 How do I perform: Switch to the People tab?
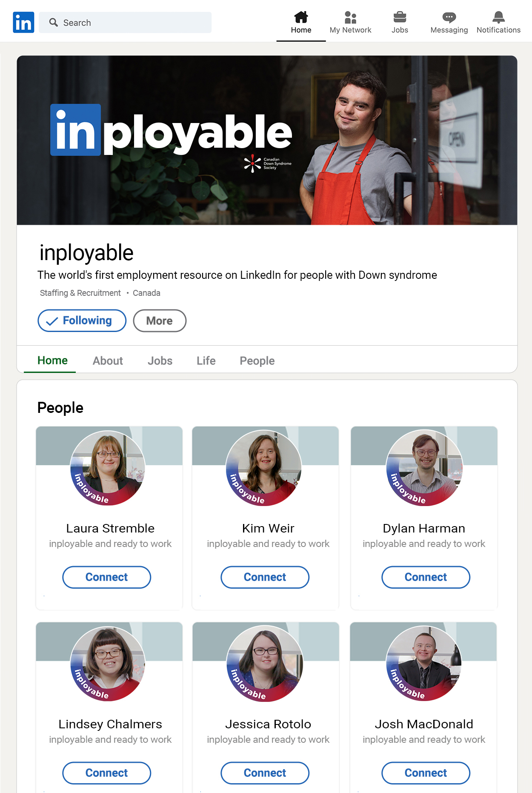click(x=257, y=361)
